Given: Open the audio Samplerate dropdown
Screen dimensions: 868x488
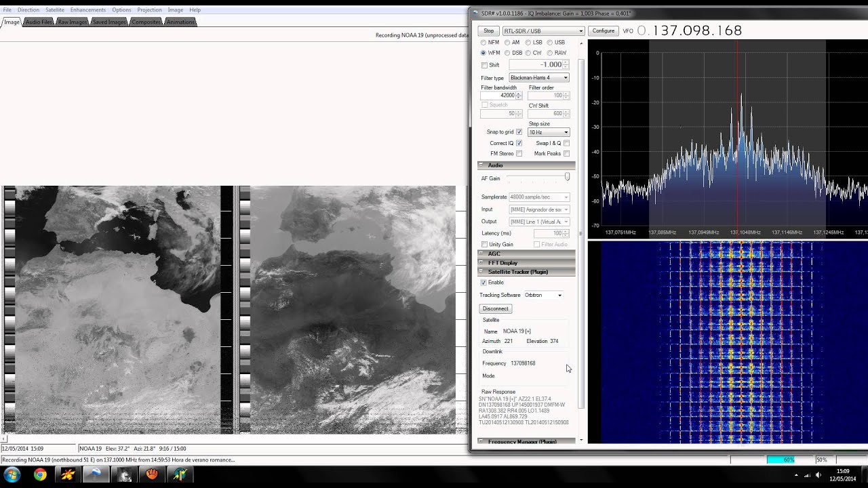Looking at the screenshot, I should (x=539, y=197).
